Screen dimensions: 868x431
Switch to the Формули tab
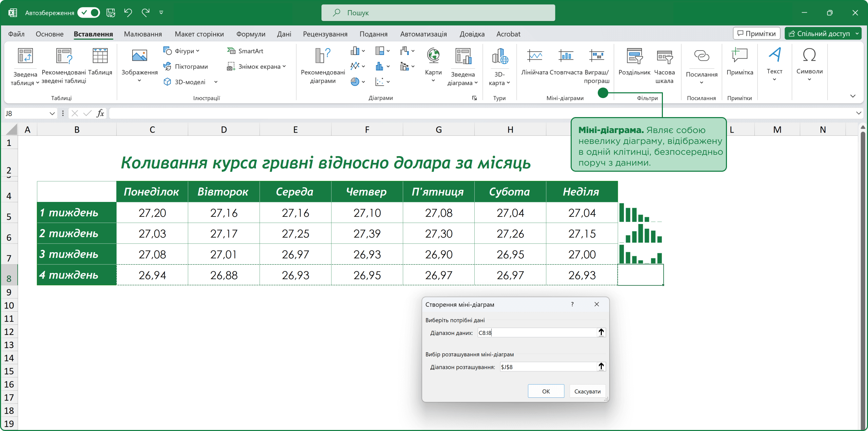pyautogui.click(x=251, y=34)
